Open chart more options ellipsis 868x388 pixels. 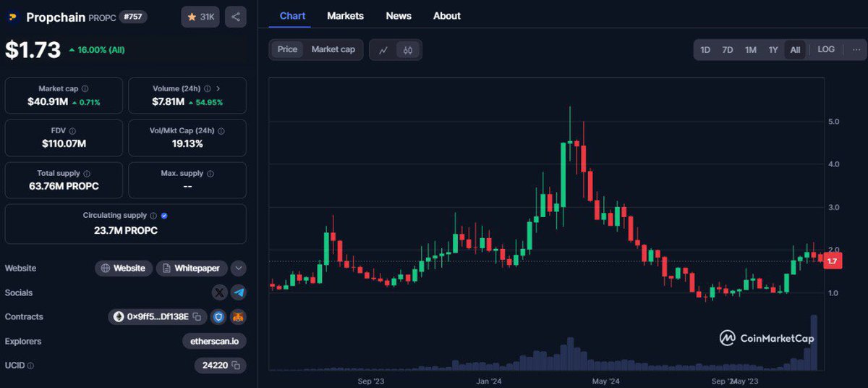[856, 50]
